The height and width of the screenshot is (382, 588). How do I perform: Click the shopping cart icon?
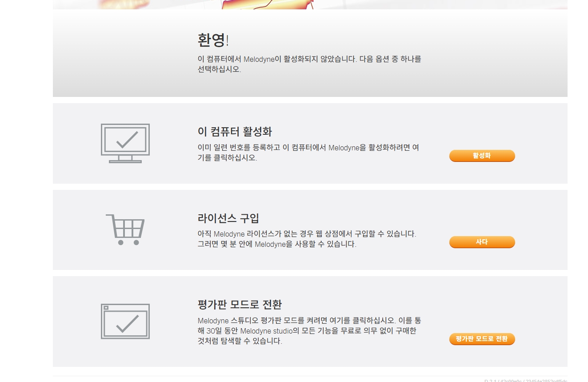tap(125, 229)
